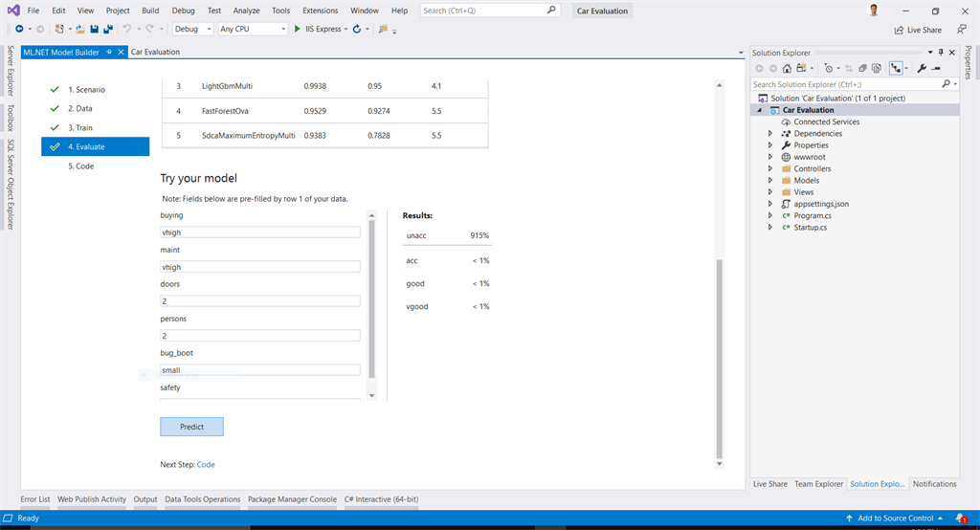Select Startup.cs in Solution Explorer
Image resolution: width=980 pixels, height=530 pixels.
coord(810,228)
